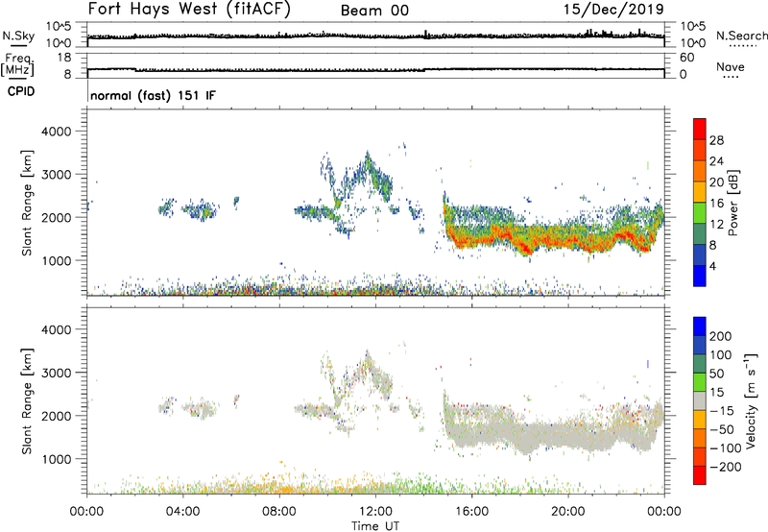The image size is (768, 532).
Task: Click the noise trace in the N.Sky panel
Action: (x=375, y=36)
